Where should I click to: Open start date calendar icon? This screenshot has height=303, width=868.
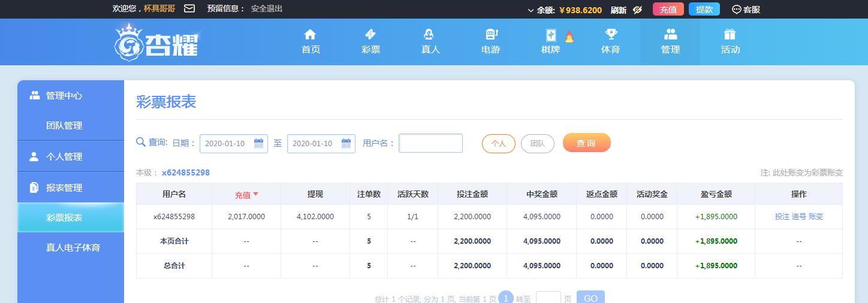258,143
